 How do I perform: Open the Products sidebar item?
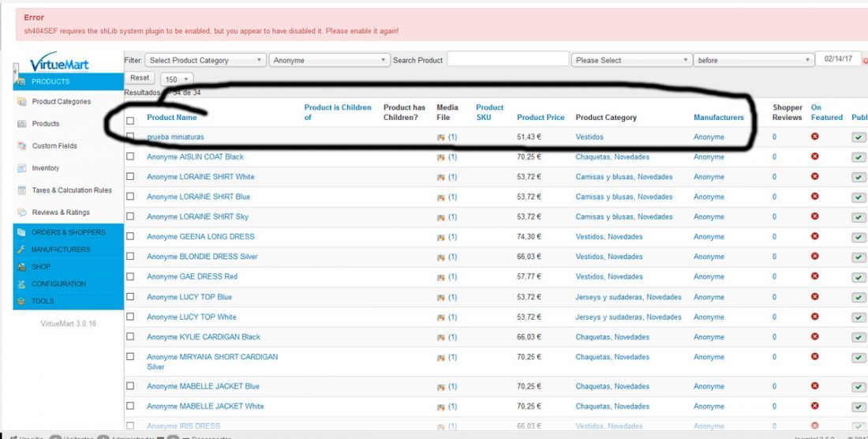46,124
